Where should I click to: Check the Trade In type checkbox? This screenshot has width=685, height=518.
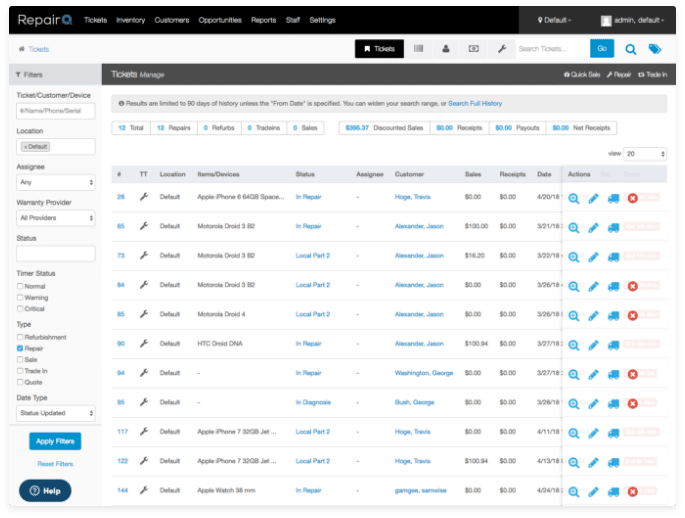(x=21, y=371)
